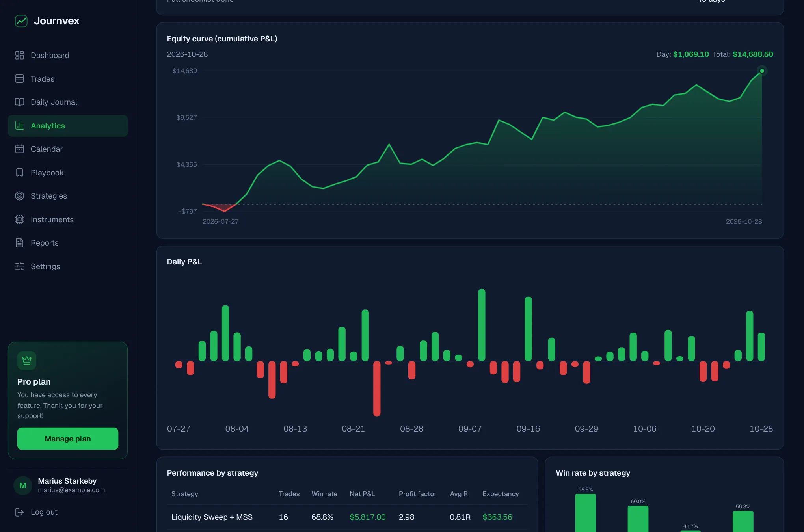Click the Marius Starkeby profile name
Viewport: 804px width, 532px height.
(x=67, y=481)
